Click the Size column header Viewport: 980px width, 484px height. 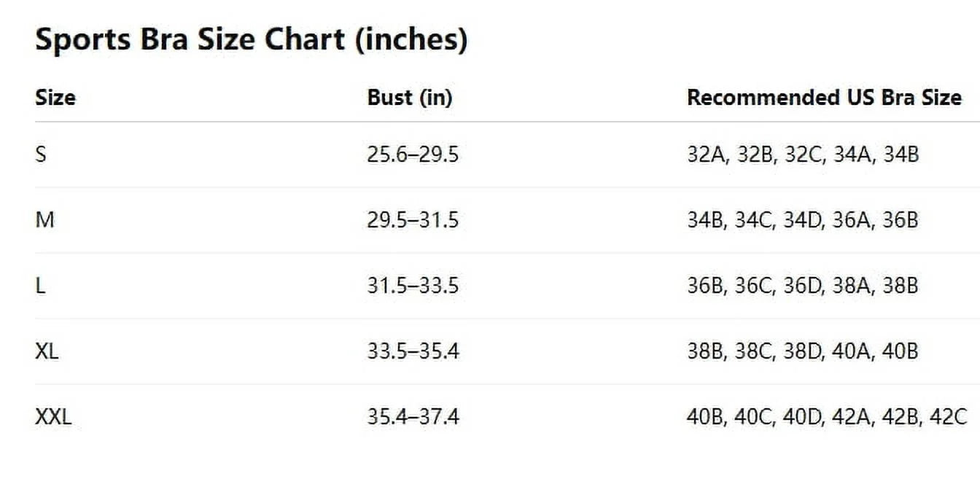(55, 98)
